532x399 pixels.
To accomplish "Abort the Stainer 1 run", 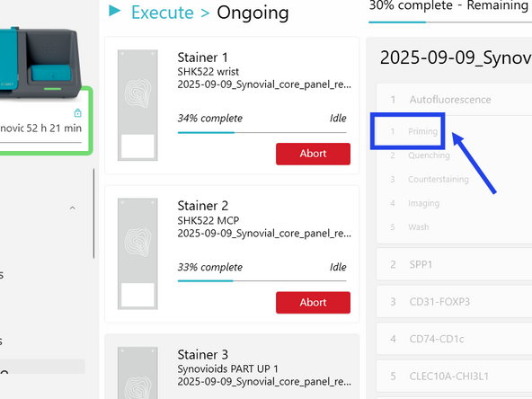I will 313,154.
